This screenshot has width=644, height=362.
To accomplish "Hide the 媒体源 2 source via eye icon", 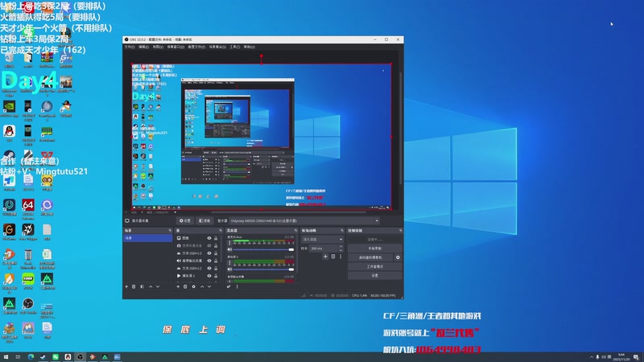I will click(209, 276).
